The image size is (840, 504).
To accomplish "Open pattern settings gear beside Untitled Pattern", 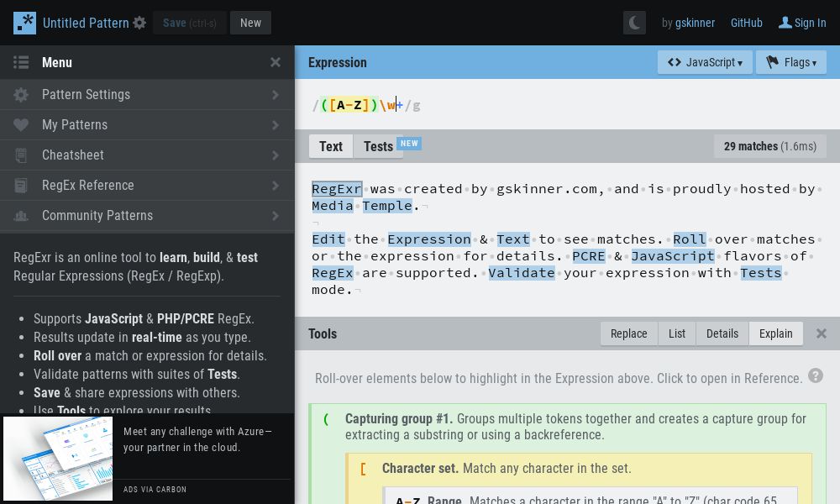I will coord(139,23).
